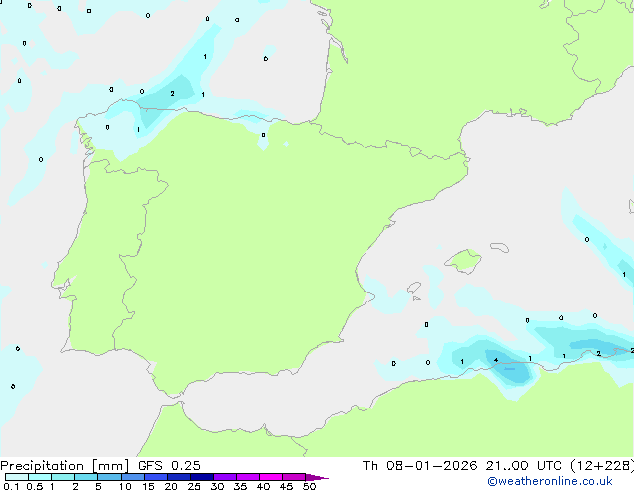Click the 45–50 mm legend swatch
This screenshot has width=634, height=490.
point(294,477)
